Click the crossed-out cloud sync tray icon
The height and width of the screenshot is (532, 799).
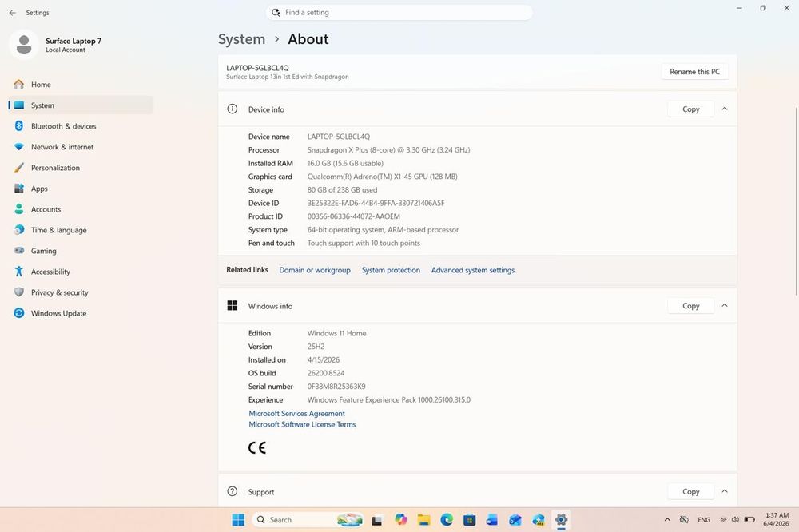click(x=685, y=520)
